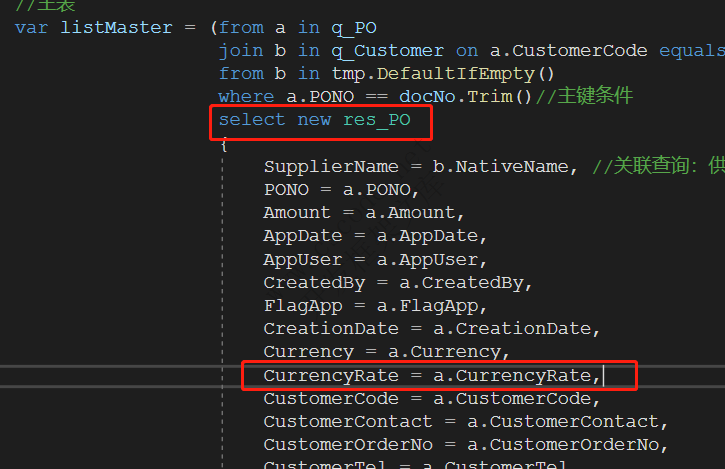The width and height of the screenshot is (725, 469).
Task: Click the Currency = a.Currency line
Action: tap(387, 352)
